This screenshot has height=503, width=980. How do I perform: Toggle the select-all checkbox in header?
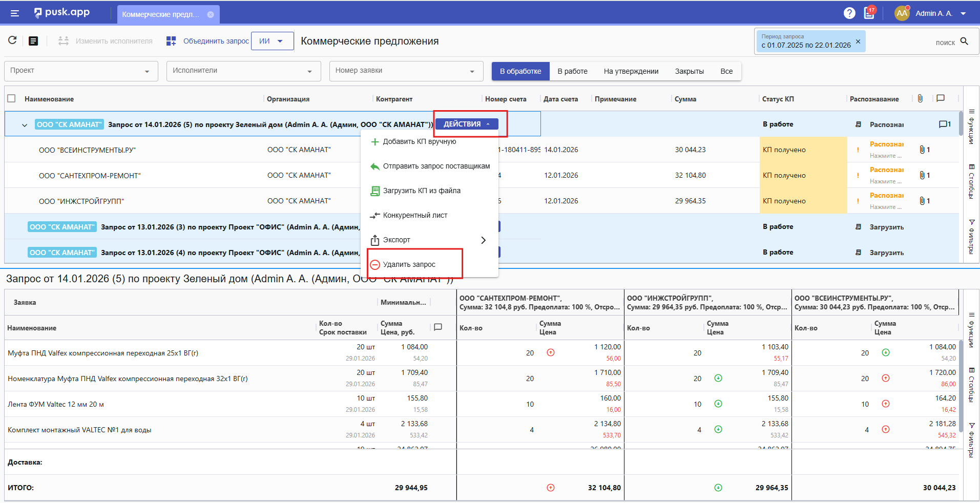[x=12, y=98]
